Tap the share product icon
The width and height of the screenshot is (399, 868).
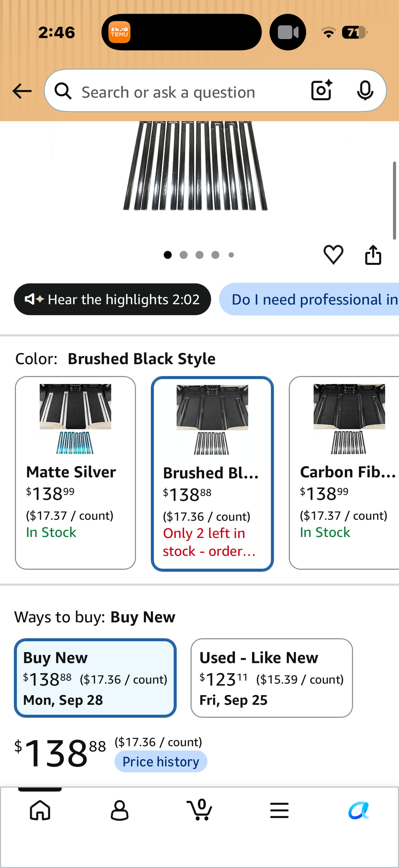click(x=373, y=255)
